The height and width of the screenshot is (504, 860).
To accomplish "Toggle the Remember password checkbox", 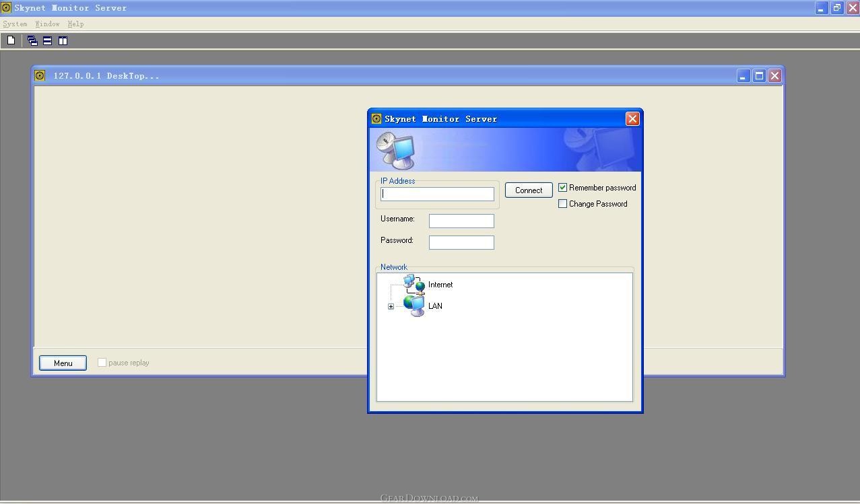I will 562,188.
